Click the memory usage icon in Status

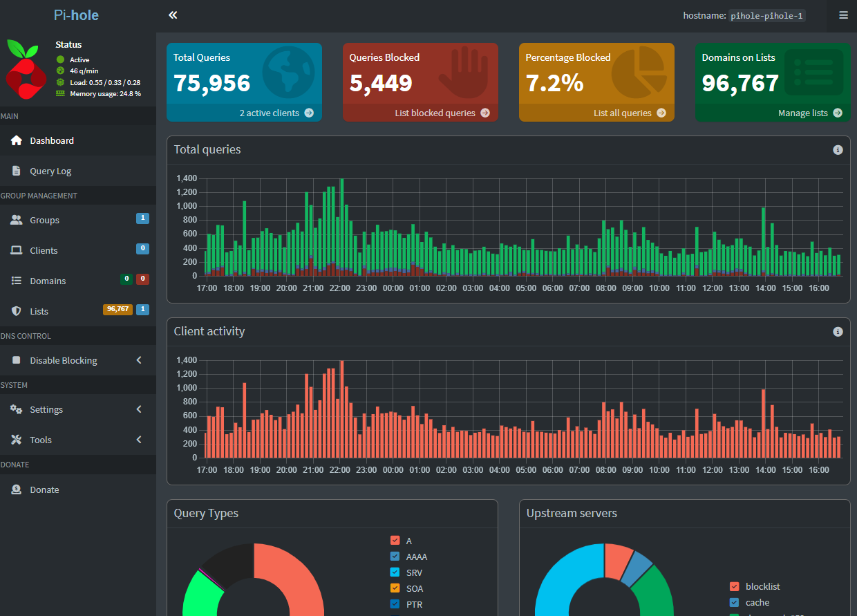(60, 93)
